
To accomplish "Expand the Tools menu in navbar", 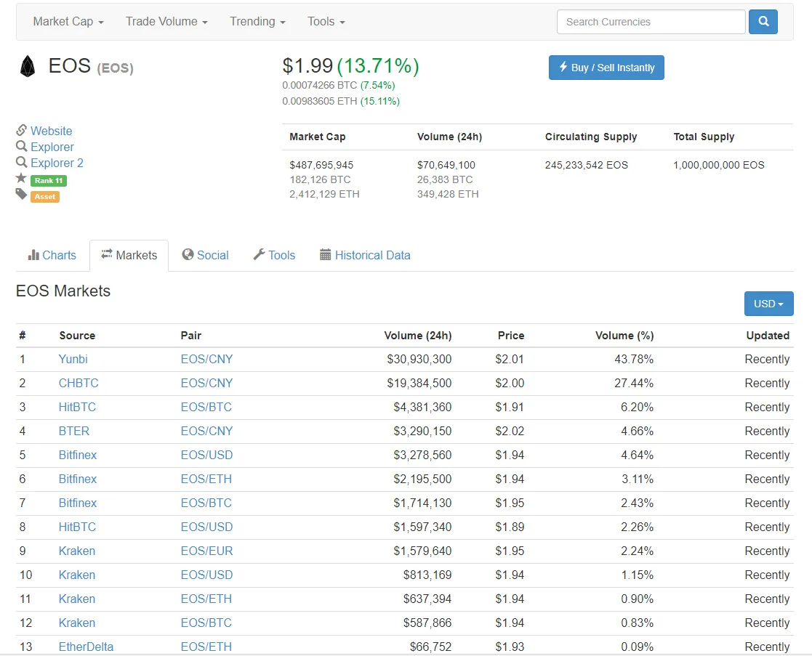I will point(326,22).
